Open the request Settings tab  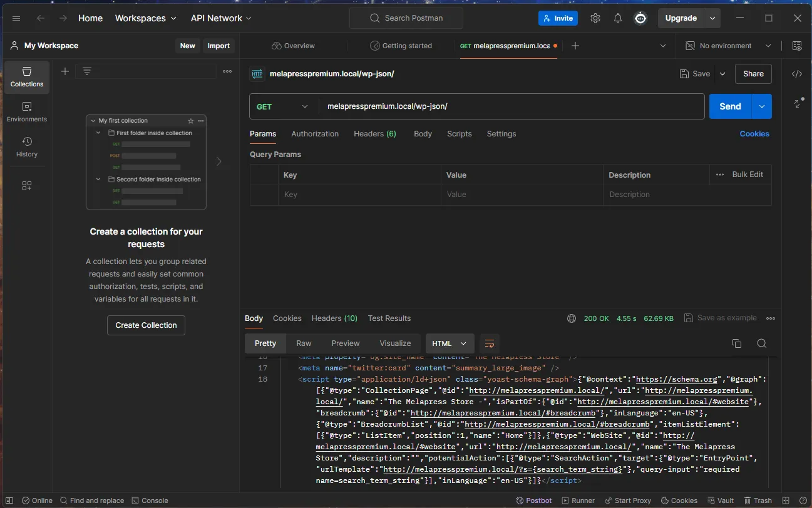pos(501,134)
